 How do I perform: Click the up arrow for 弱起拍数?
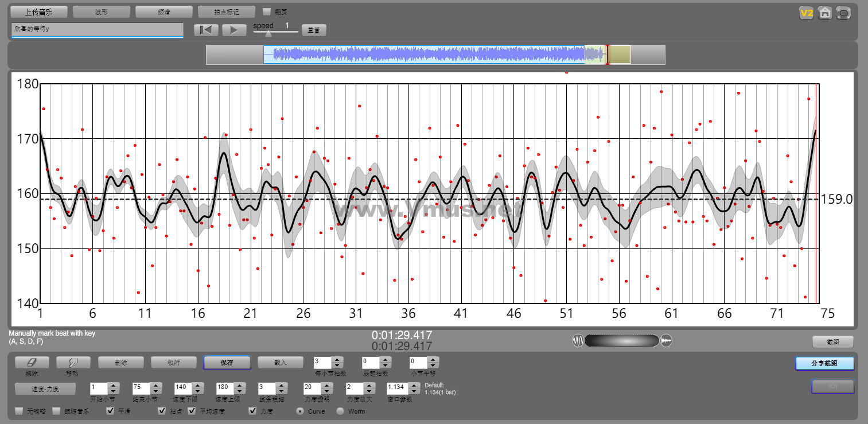(x=386, y=360)
